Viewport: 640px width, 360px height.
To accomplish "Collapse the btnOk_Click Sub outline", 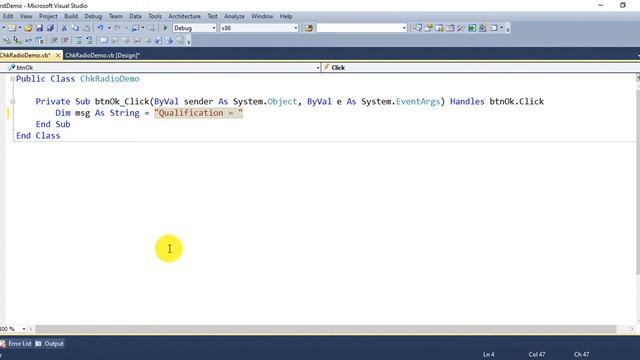I will coord(13,101).
